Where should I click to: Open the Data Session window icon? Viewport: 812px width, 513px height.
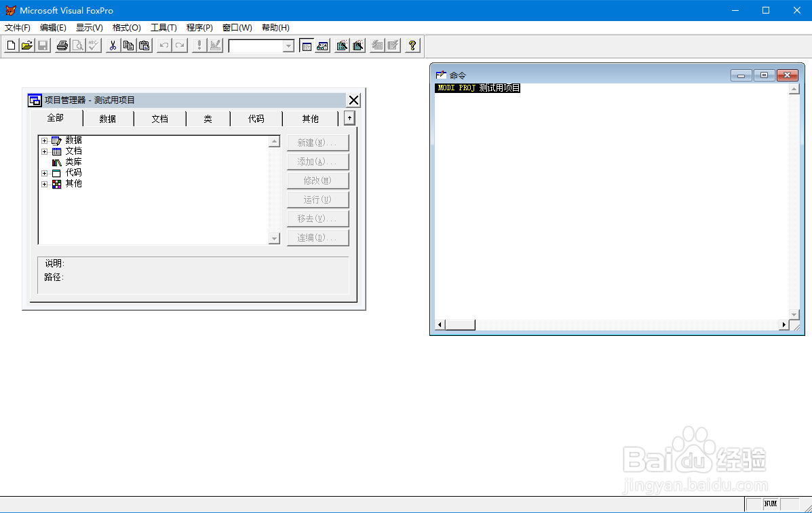[322, 45]
